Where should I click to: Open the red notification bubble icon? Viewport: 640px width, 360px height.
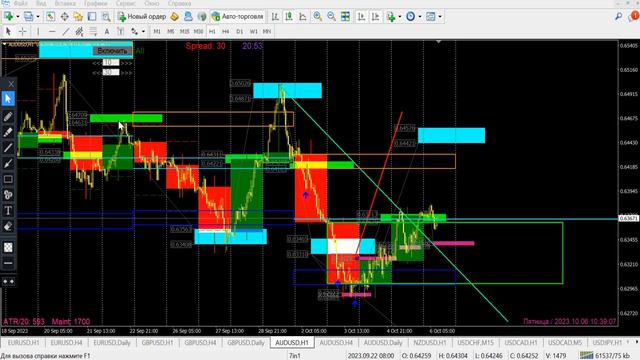click(634, 16)
